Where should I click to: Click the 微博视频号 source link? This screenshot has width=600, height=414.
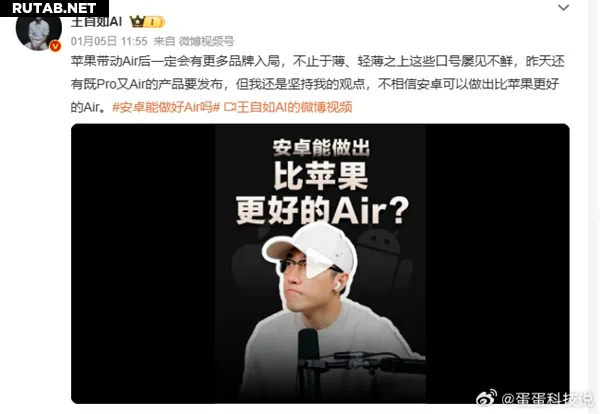click(x=206, y=41)
